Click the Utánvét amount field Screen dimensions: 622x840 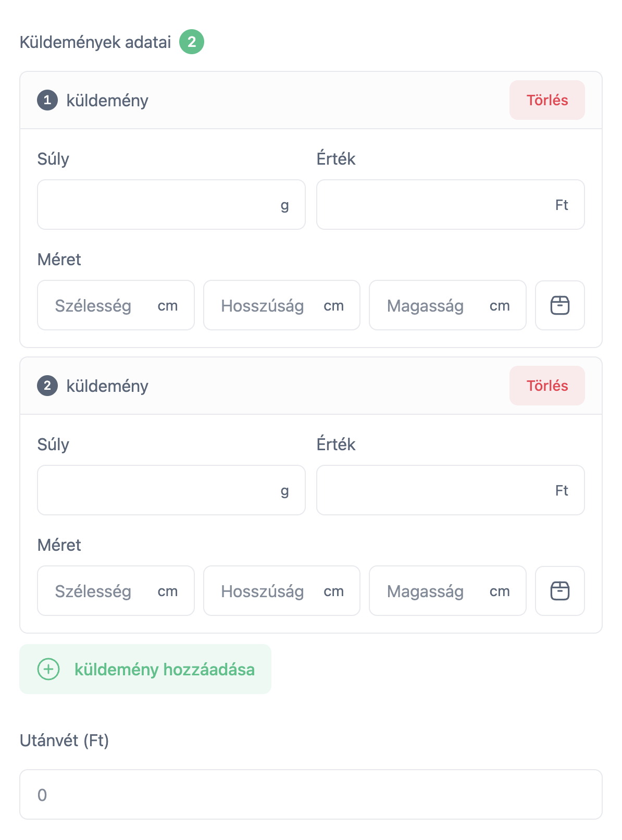311,795
